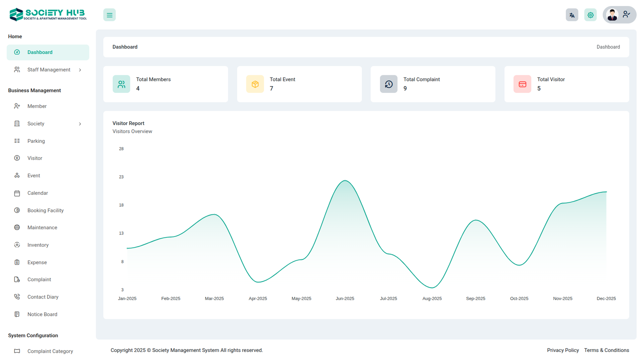Viewport: 644px width, 362px height.
Task: Open the language translation icon
Action: tap(572, 15)
